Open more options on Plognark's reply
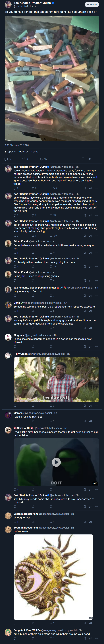 pos(97,347)
